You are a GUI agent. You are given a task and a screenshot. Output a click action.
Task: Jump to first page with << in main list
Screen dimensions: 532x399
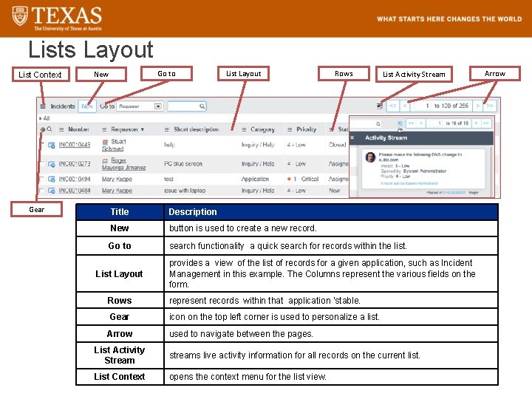pos(393,106)
